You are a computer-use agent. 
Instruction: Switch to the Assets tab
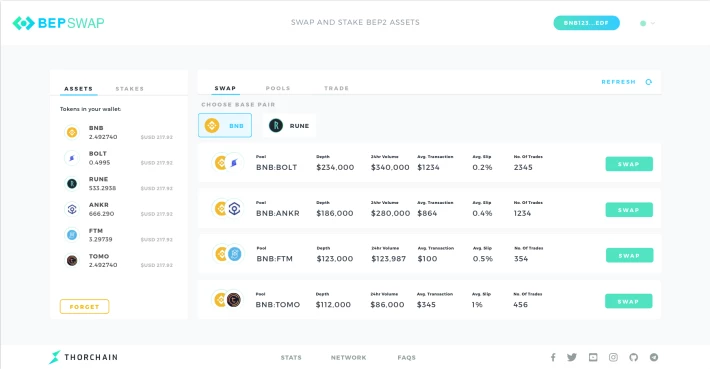pos(78,89)
